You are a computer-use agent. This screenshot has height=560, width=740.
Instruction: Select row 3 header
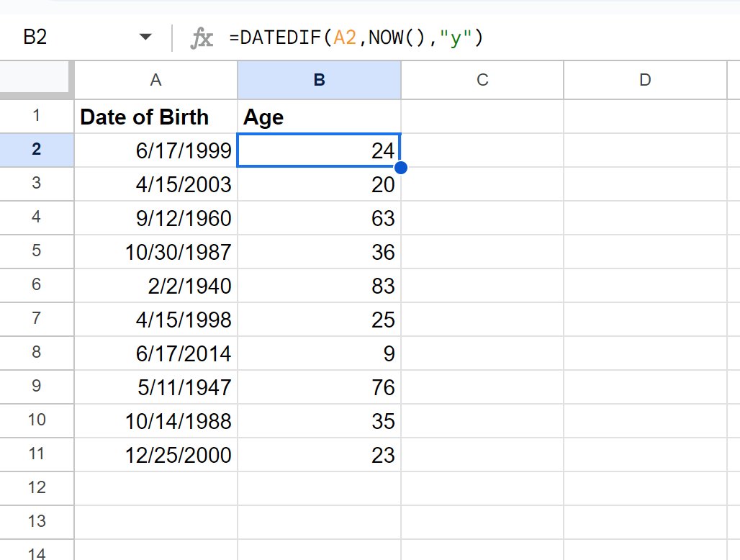click(36, 184)
